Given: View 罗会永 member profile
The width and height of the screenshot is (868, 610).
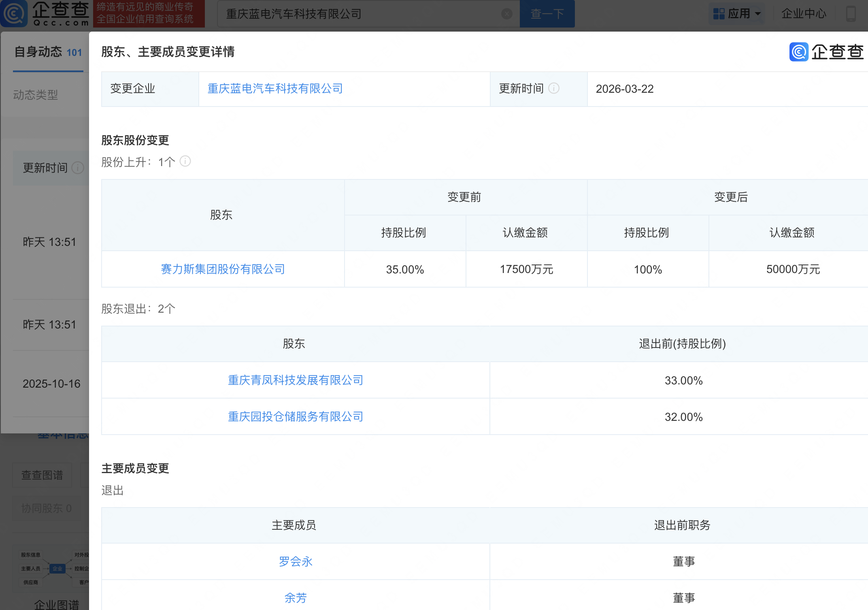Looking at the screenshot, I should coord(296,561).
